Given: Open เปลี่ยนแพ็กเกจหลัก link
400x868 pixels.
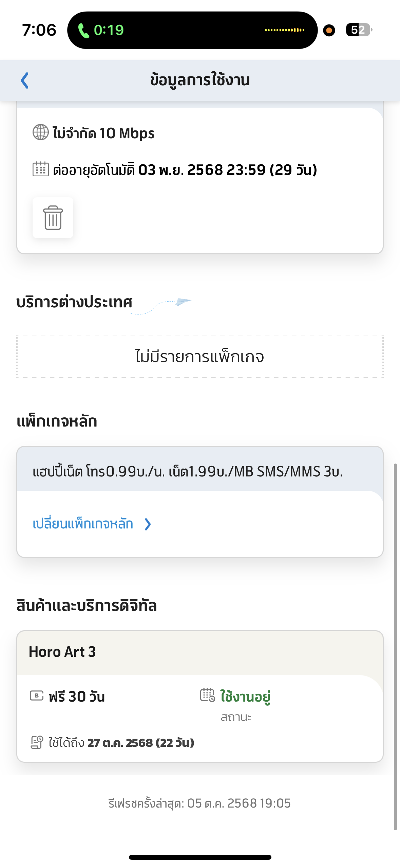Looking at the screenshot, I should pyautogui.click(x=83, y=524).
